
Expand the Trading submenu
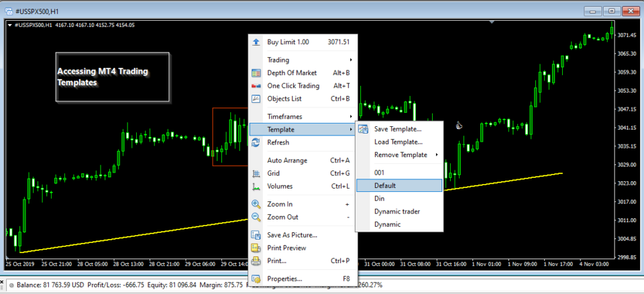351,60
